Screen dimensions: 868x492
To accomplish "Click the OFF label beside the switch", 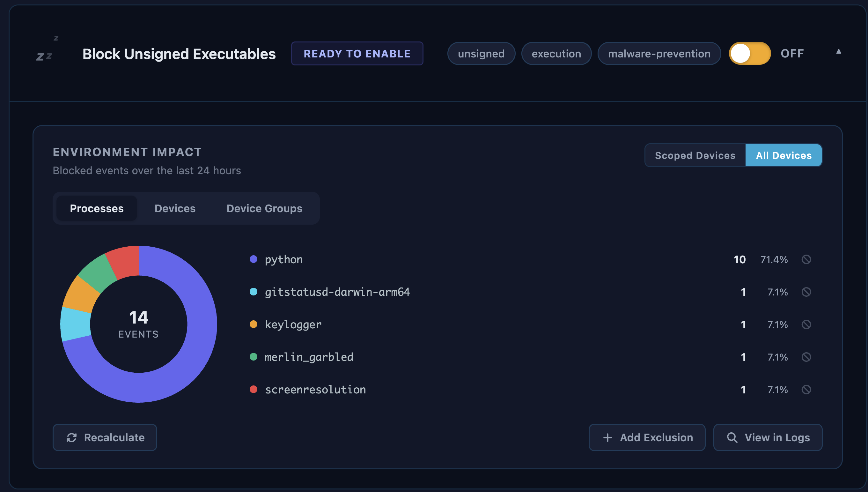I will [792, 53].
